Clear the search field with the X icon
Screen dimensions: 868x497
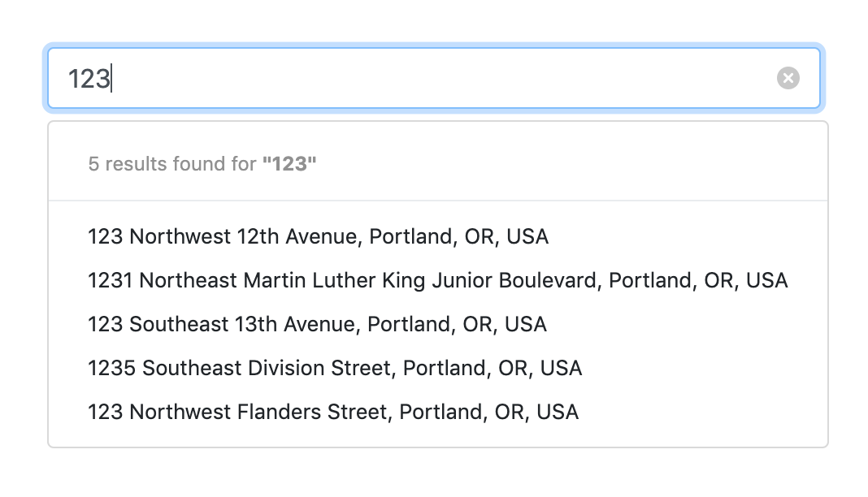[788, 78]
